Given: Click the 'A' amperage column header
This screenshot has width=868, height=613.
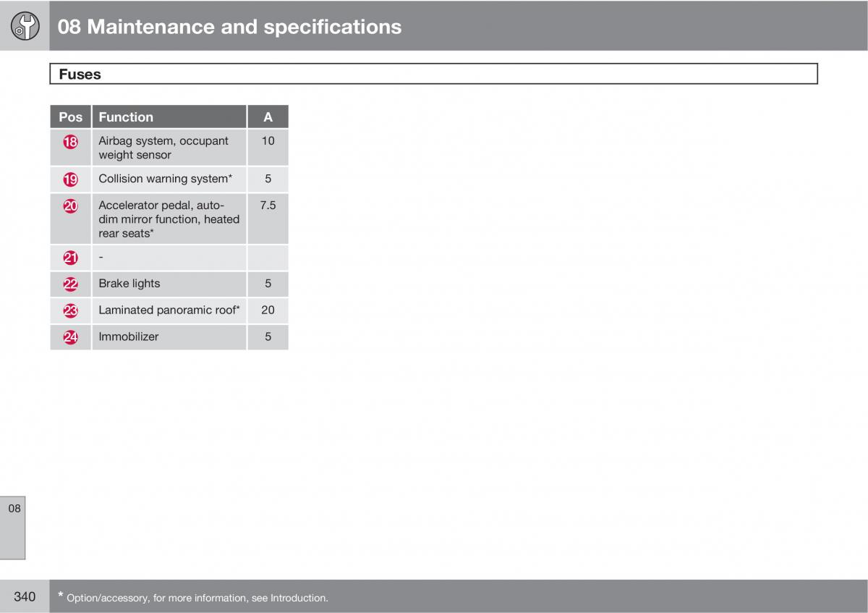Looking at the screenshot, I should coord(268,117).
